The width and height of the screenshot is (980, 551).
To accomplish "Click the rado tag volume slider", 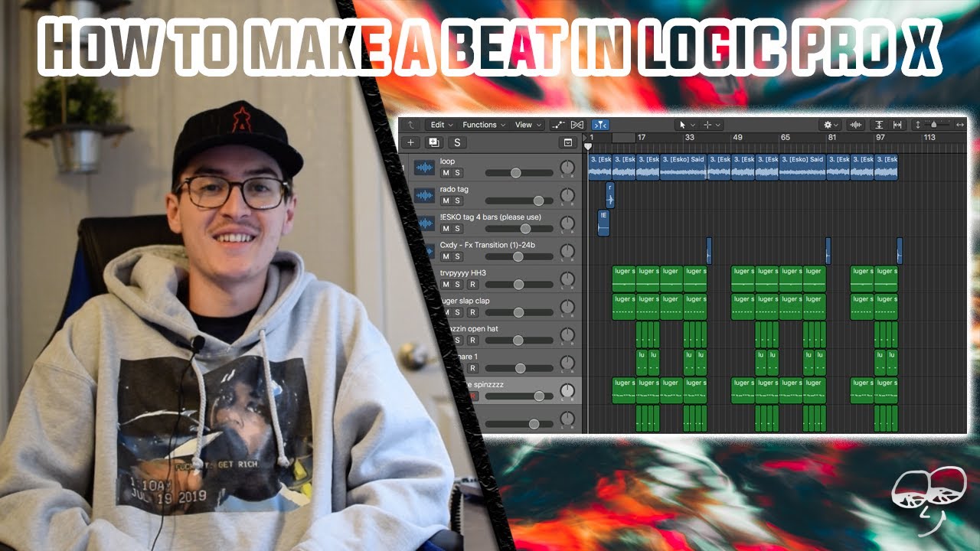I will coord(519,201).
